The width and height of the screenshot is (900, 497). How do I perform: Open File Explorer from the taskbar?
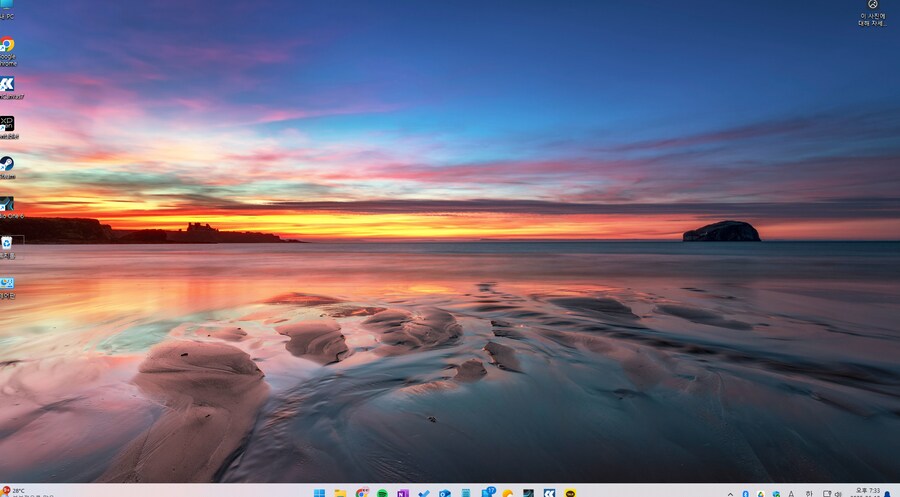(x=340, y=493)
